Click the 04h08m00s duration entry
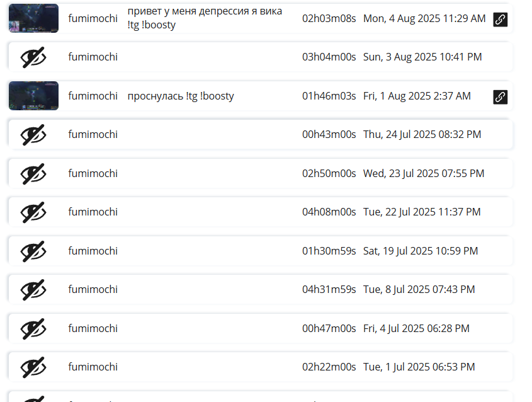 coord(329,212)
